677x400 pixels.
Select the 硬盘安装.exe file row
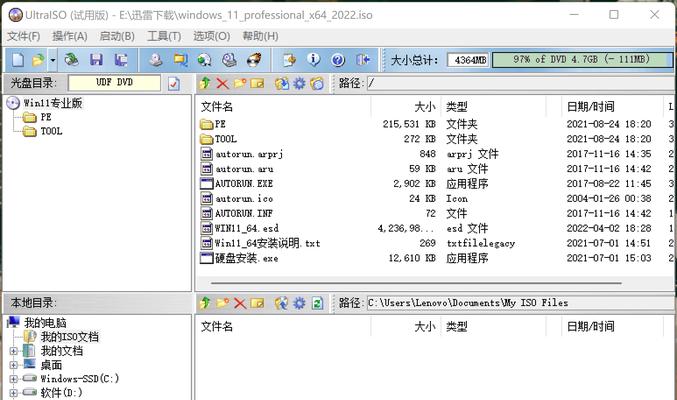point(436,258)
